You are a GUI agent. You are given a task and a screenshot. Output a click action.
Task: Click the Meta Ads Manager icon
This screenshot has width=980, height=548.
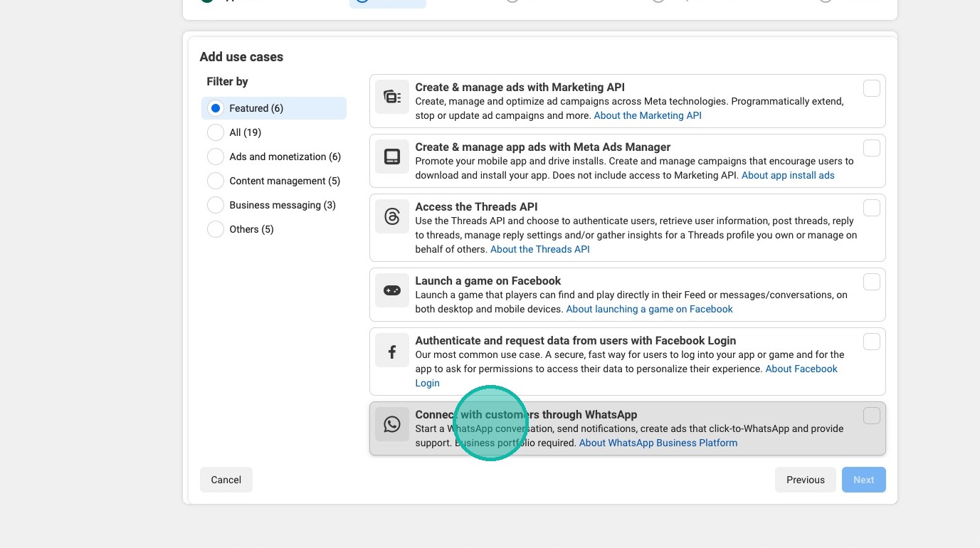point(392,157)
